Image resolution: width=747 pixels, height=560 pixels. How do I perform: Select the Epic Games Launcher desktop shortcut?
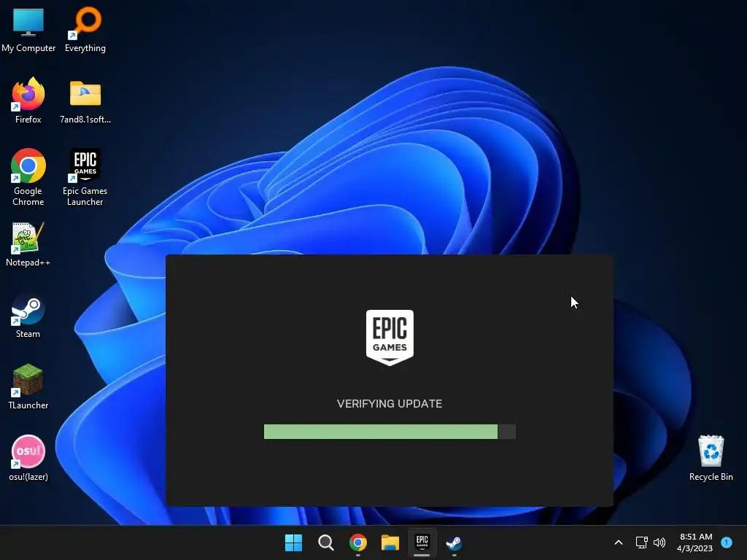85,177
